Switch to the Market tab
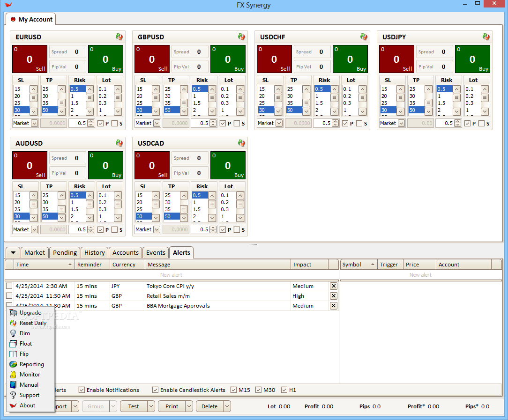Screen dimensions: 508x420 coord(35,253)
